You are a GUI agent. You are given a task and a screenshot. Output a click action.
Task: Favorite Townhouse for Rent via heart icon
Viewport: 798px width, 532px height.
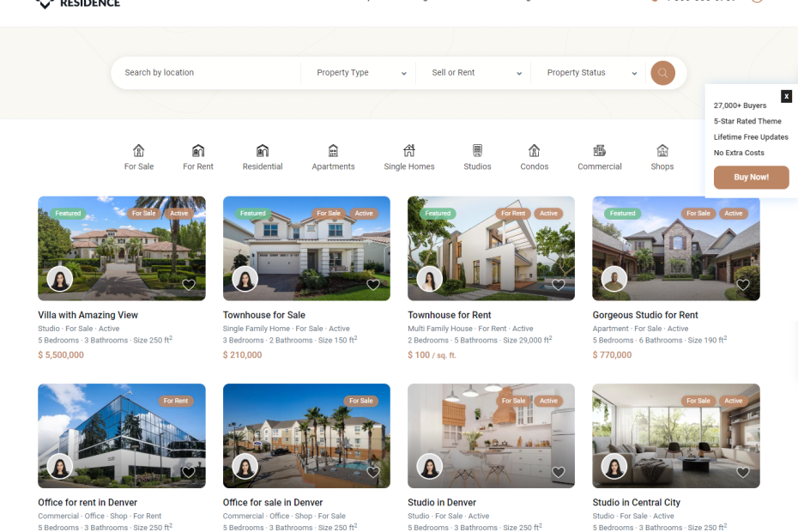click(559, 285)
